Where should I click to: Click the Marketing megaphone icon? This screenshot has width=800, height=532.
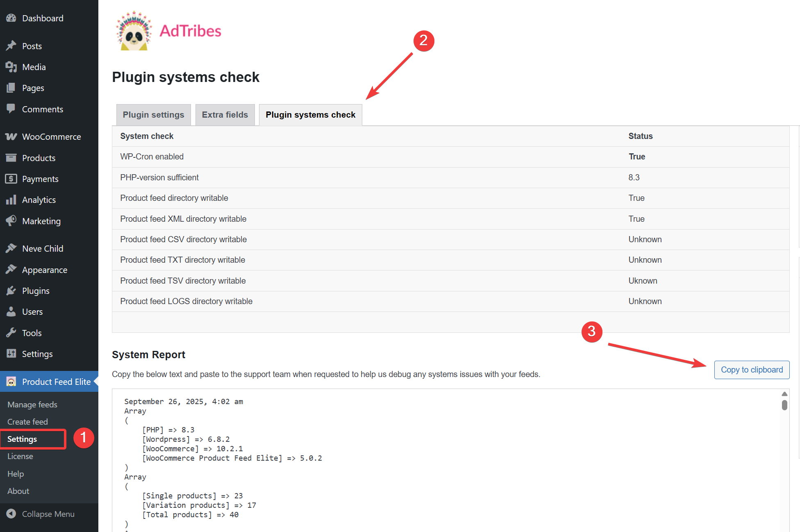coord(11,221)
